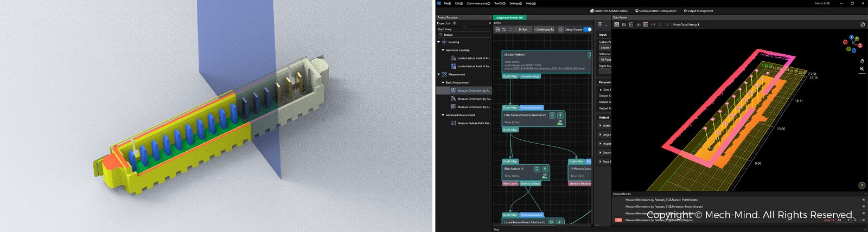
Task: Click the Data Viewer help icon
Action: (861, 185)
